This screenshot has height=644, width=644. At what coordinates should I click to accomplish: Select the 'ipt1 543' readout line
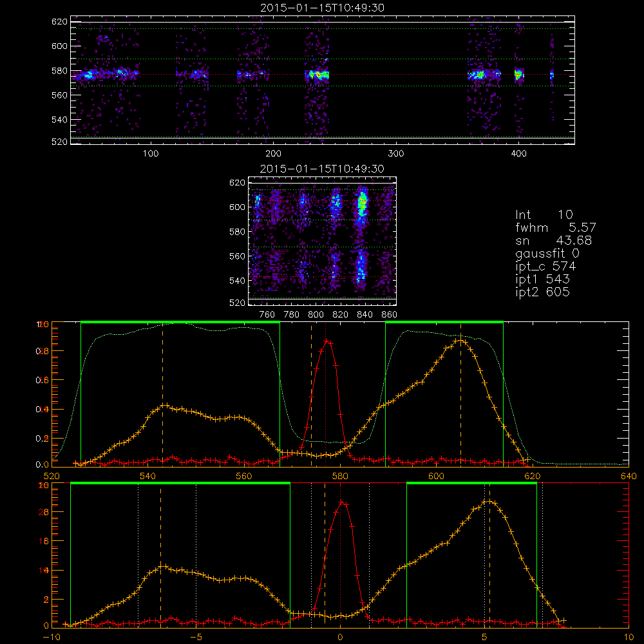542,279
